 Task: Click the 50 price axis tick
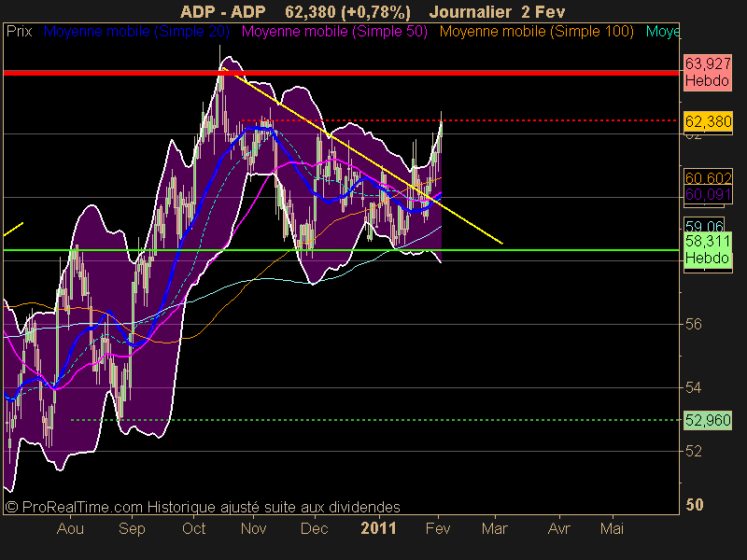click(694, 505)
